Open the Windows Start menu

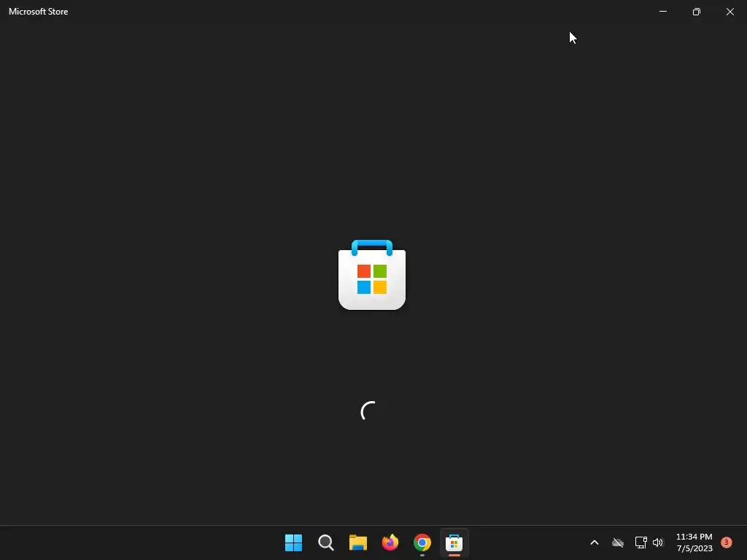[x=293, y=542]
